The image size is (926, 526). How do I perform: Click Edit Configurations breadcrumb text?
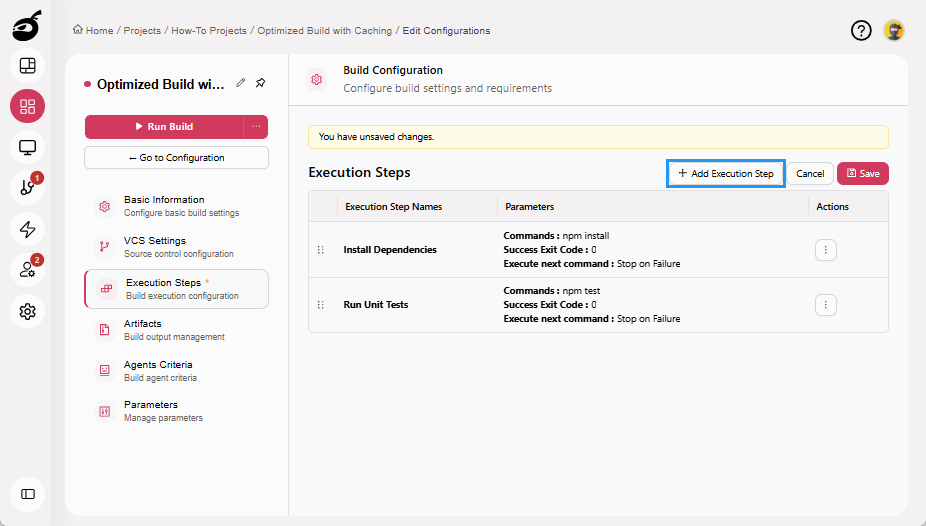coord(446,31)
